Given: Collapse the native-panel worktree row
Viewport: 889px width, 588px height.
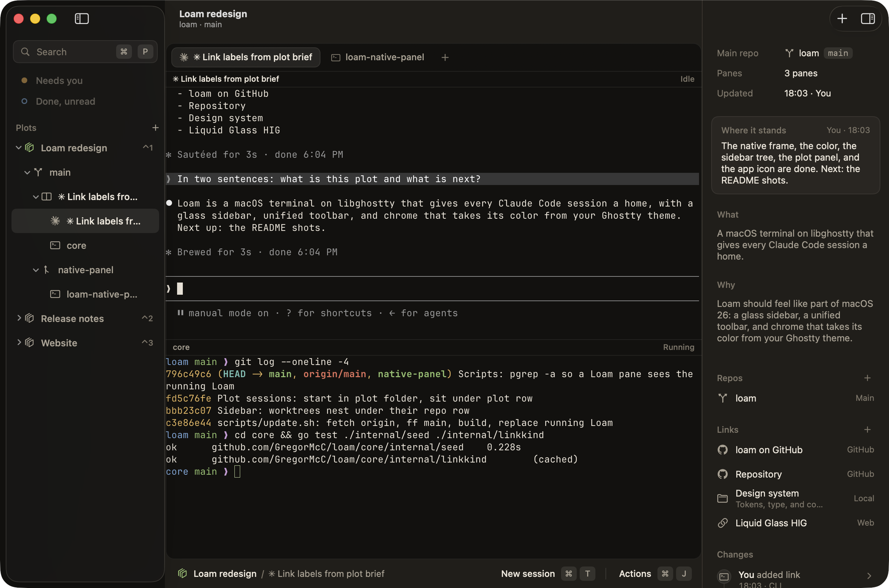Looking at the screenshot, I should (35, 270).
